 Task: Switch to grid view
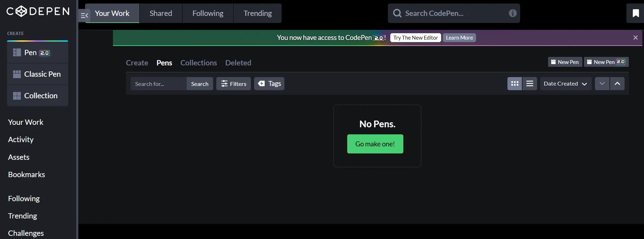515,84
